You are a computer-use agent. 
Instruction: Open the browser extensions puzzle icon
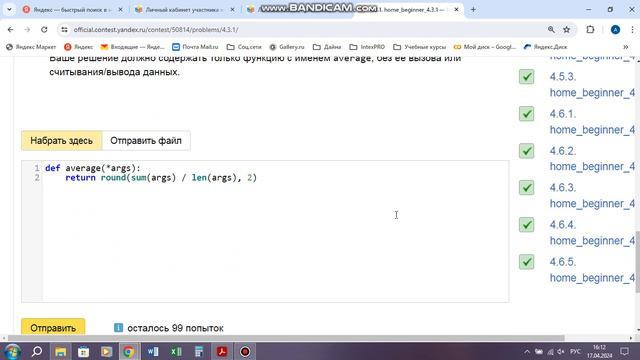[590, 29]
